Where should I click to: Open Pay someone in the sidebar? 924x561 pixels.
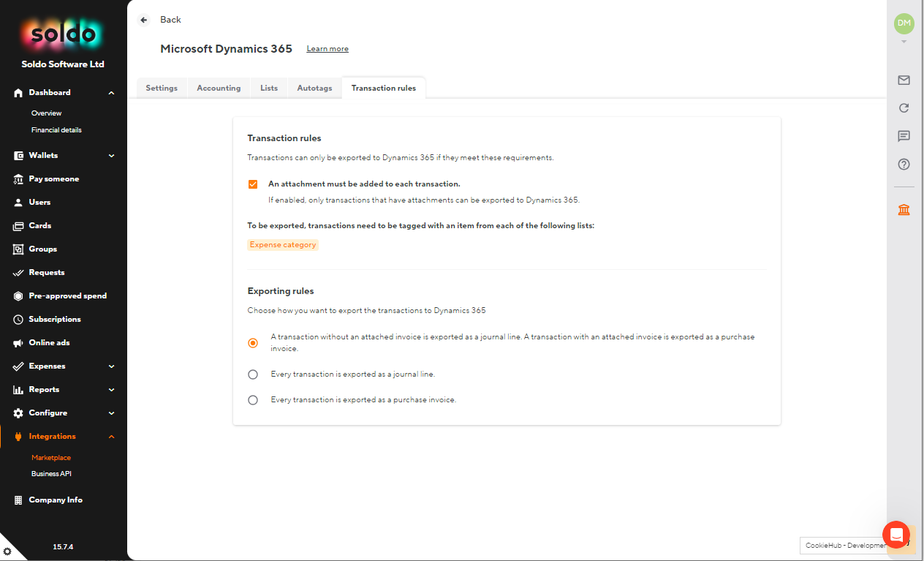[54, 179]
